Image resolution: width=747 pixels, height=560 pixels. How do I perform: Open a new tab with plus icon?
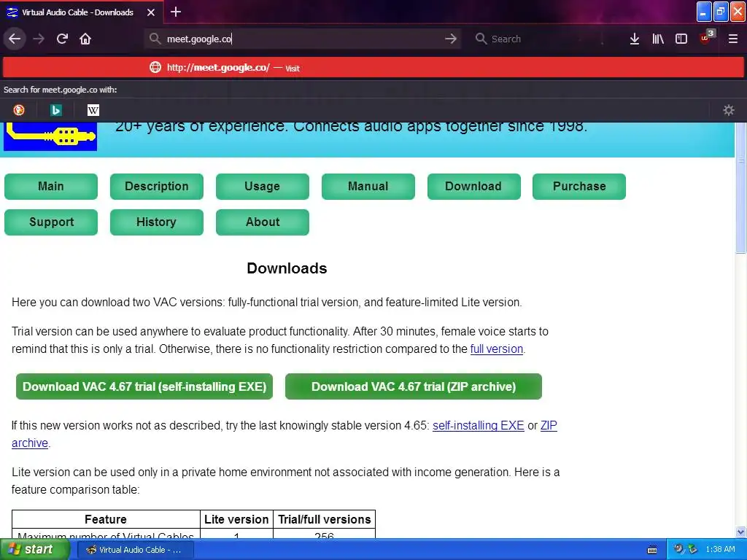(176, 12)
